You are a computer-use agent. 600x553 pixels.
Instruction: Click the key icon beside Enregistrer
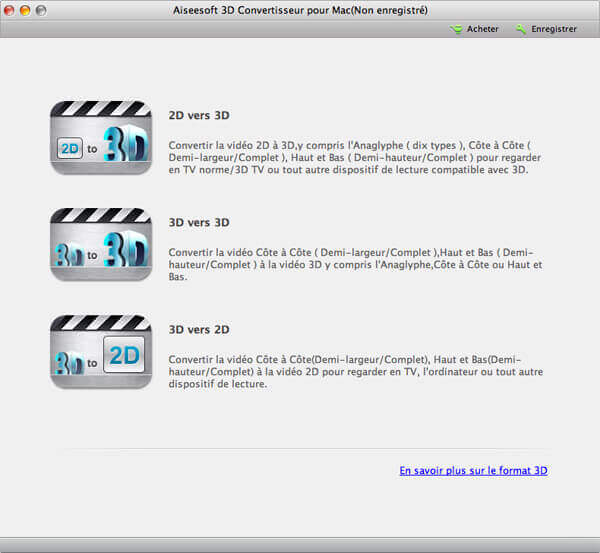pyautogui.click(x=521, y=30)
